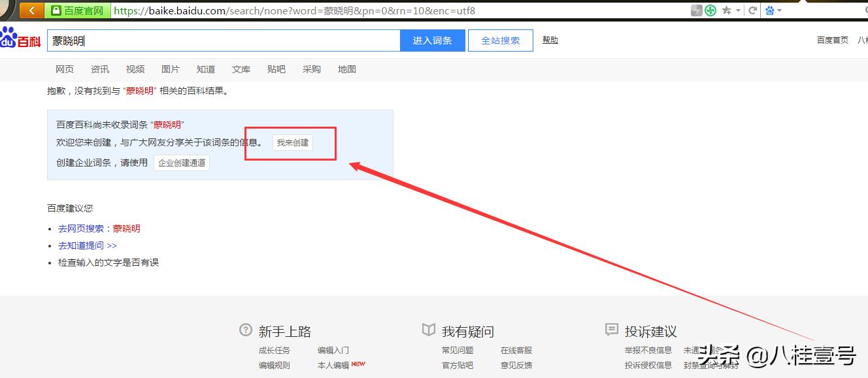Click the book icon beside 我有疑问

click(x=428, y=330)
